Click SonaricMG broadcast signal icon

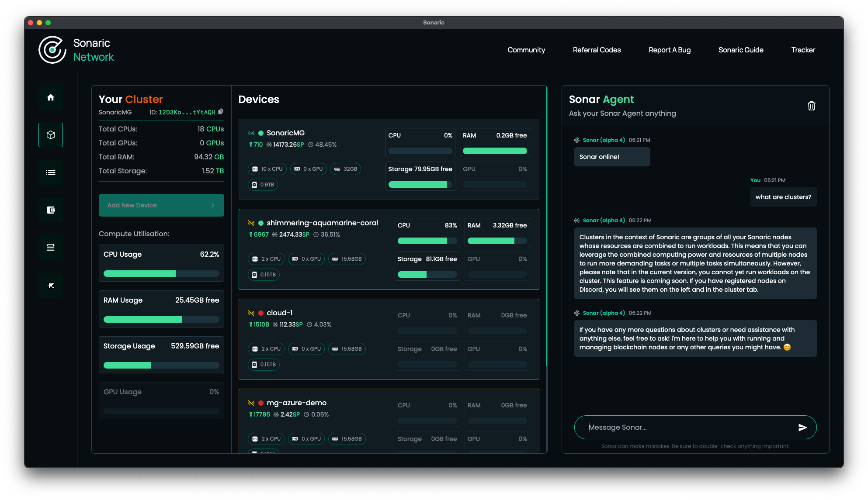(251, 133)
